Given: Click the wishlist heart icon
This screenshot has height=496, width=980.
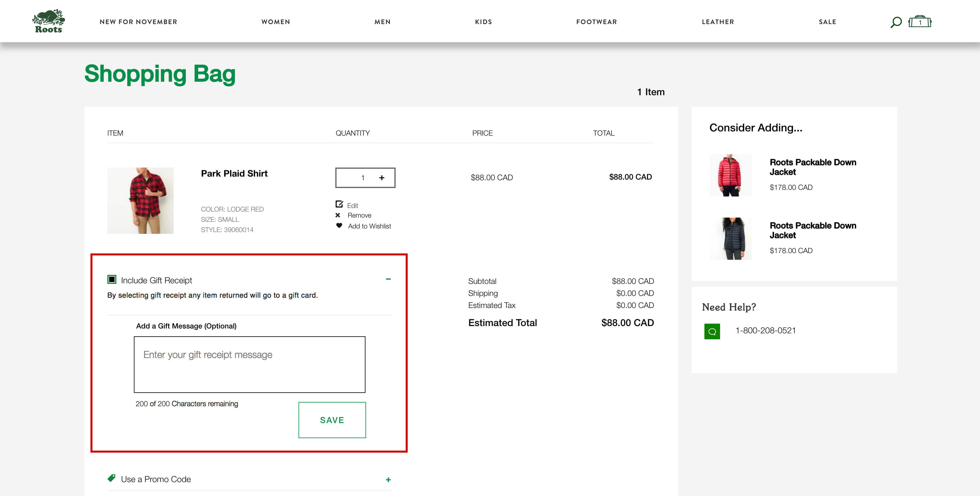Looking at the screenshot, I should 339,225.
